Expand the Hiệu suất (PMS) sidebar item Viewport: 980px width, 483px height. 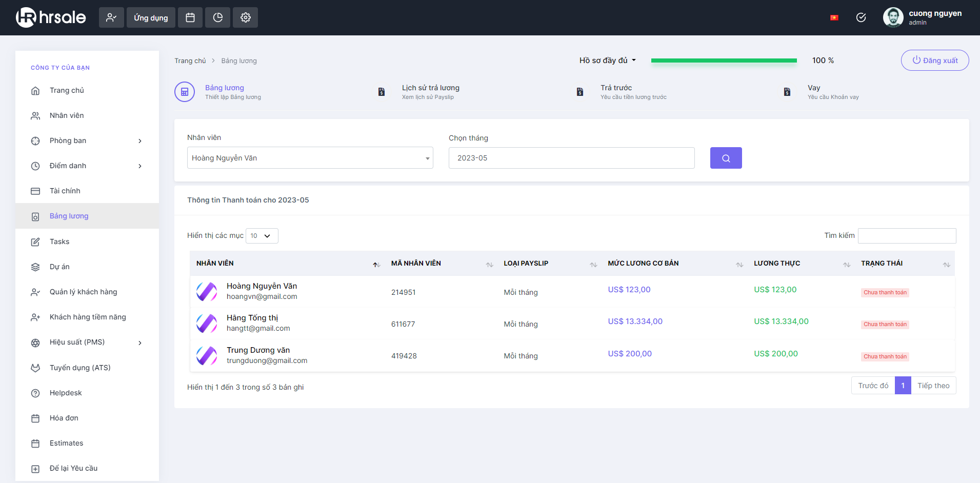click(87, 342)
